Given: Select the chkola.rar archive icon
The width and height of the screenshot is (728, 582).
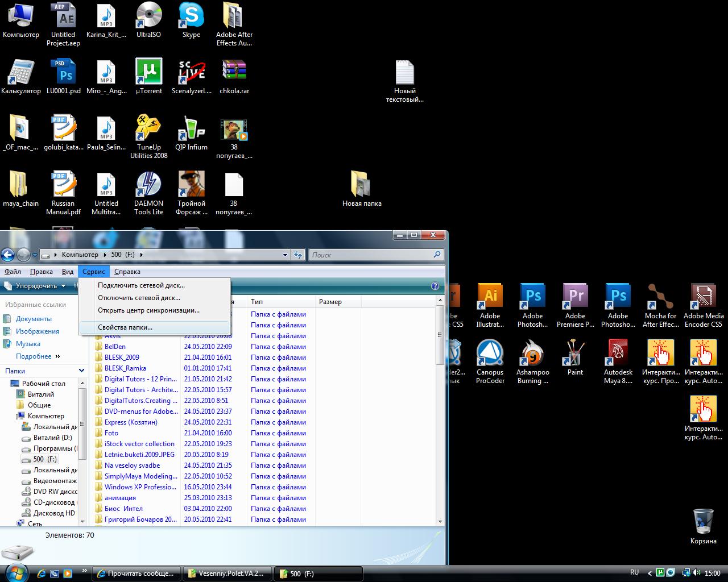Looking at the screenshot, I should point(234,77).
